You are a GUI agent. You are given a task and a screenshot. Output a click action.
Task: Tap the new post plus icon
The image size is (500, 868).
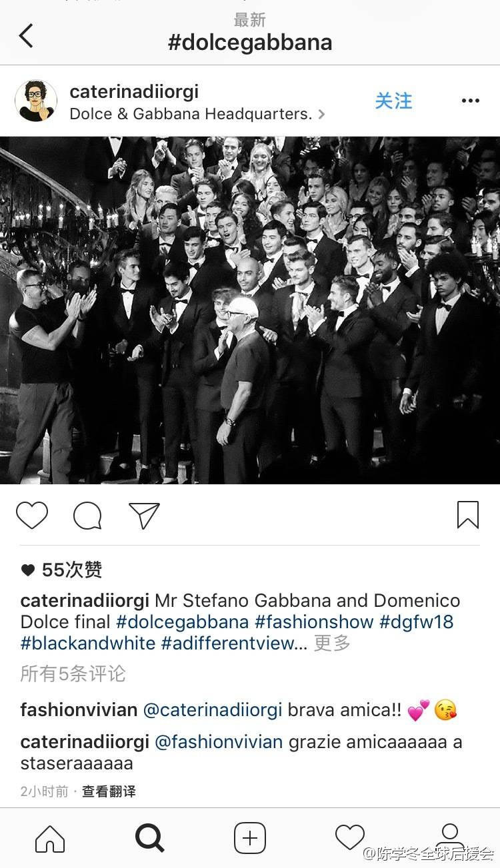250,838
